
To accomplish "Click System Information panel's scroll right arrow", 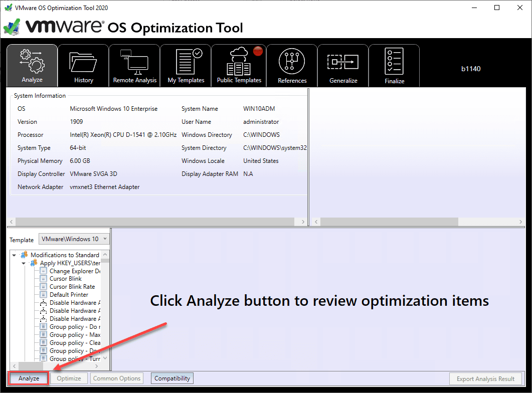I will pos(303,222).
